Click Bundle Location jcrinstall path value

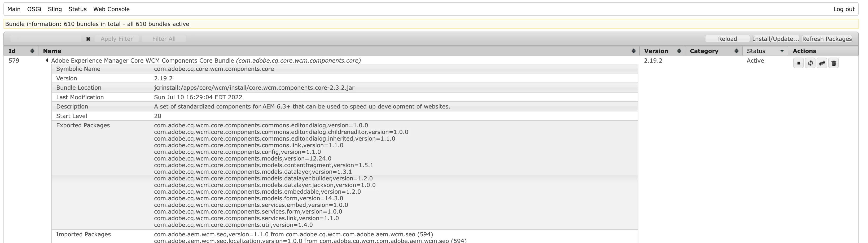point(254,88)
